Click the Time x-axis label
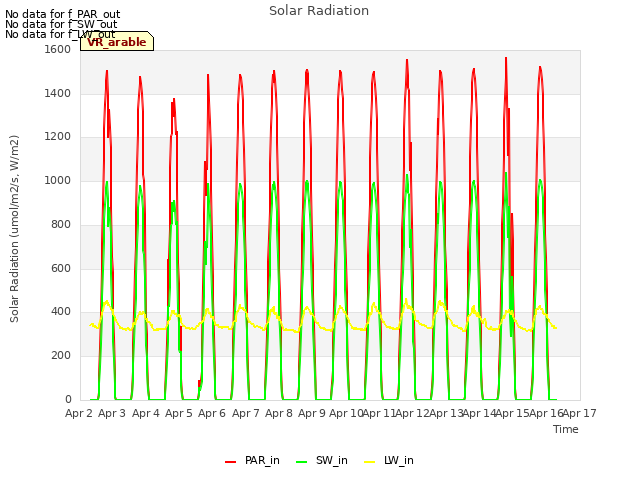 (x=565, y=429)
